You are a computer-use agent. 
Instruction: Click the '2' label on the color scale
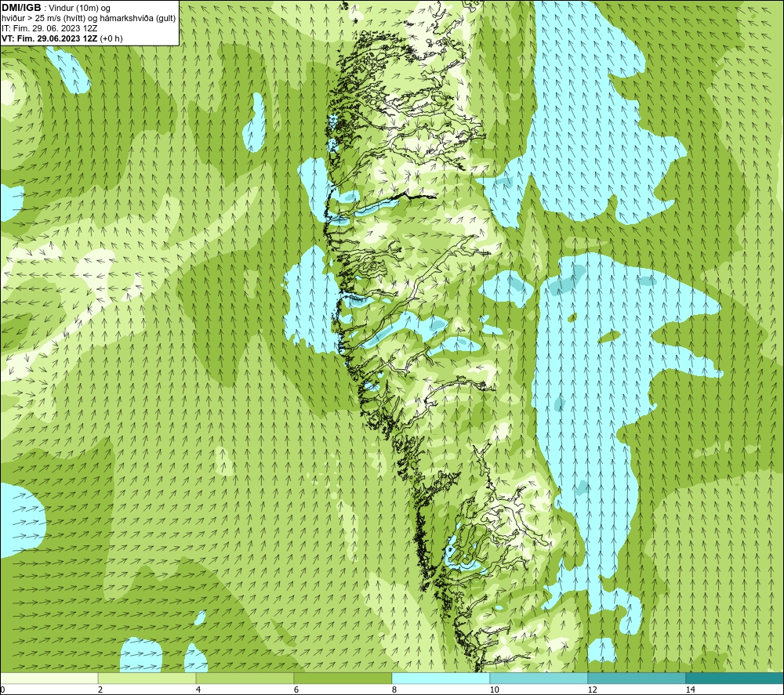point(100,690)
